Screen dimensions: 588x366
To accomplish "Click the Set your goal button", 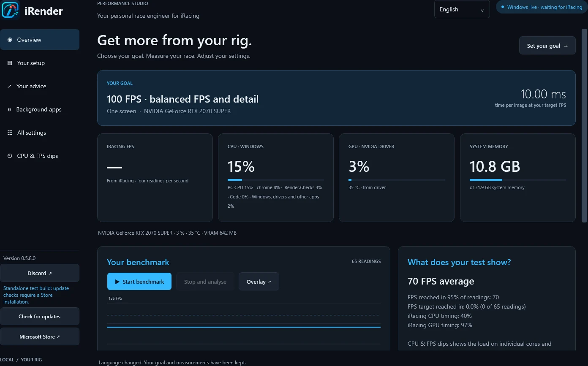I will [x=547, y=46].
